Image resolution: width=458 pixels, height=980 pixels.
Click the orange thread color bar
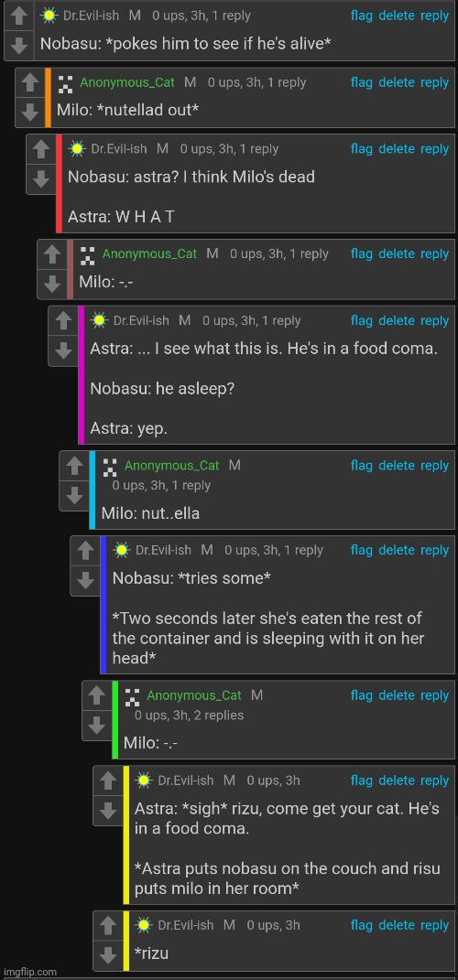[49, 98]
